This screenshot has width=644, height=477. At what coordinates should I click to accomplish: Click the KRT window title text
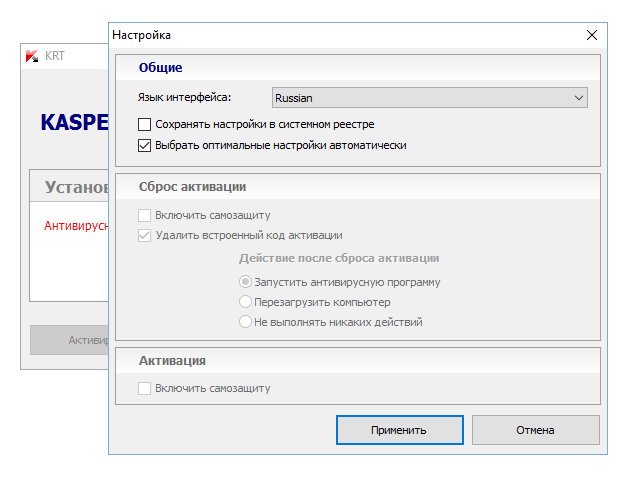[x=55, y=56]
